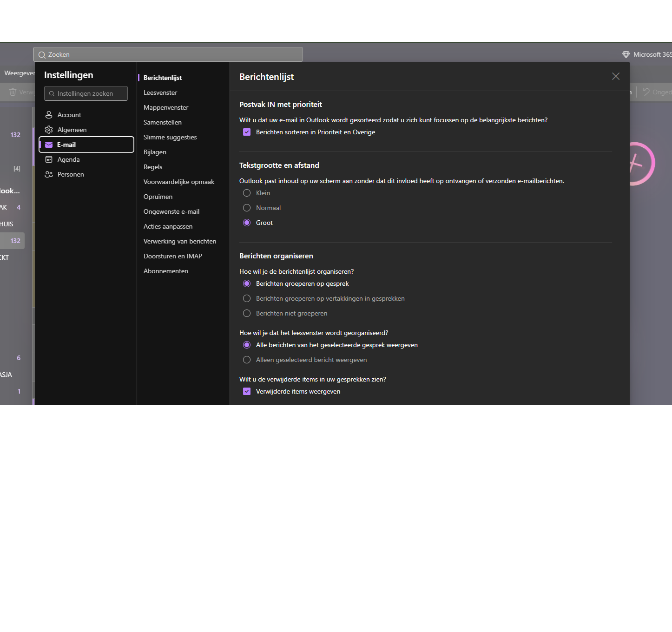Select the Klein text size option
Image resolution: width=672 pixels, height=632 pixels.
[x=247, y=193]
